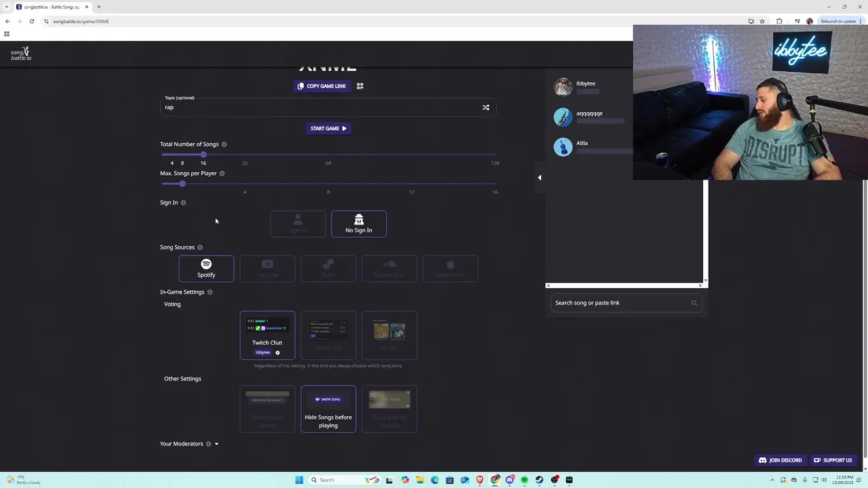868x488 pixels.
Task: Select On-site voting mode
Action: point(389,335)
